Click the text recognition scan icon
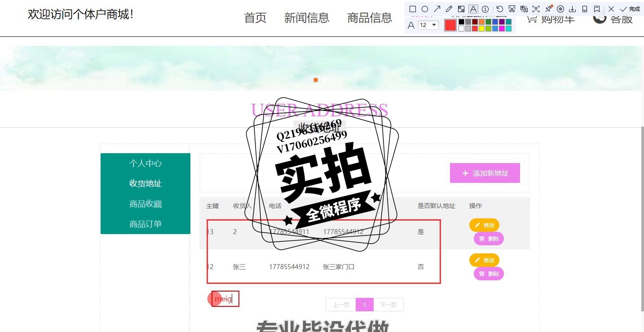The image size is (644, 332). [x=536, y=9]
